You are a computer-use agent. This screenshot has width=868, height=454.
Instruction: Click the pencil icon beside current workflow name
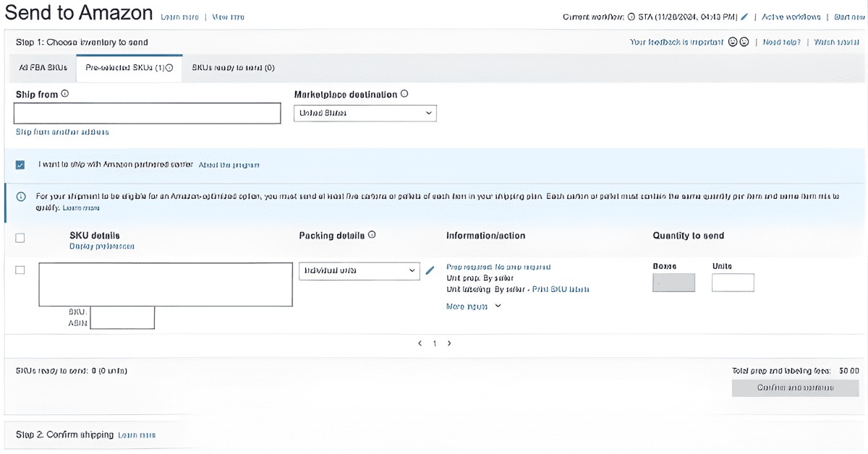tap(744, 17)
